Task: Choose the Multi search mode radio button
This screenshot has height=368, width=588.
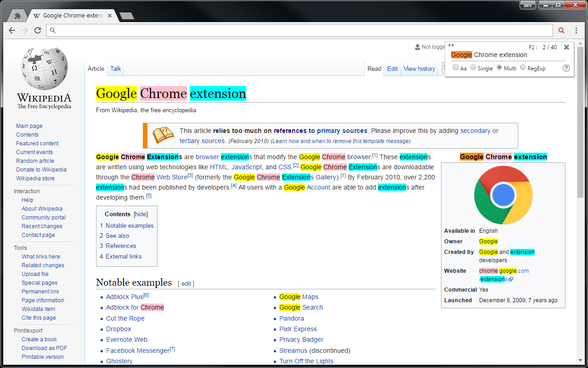Action: (x=499, y=68)
